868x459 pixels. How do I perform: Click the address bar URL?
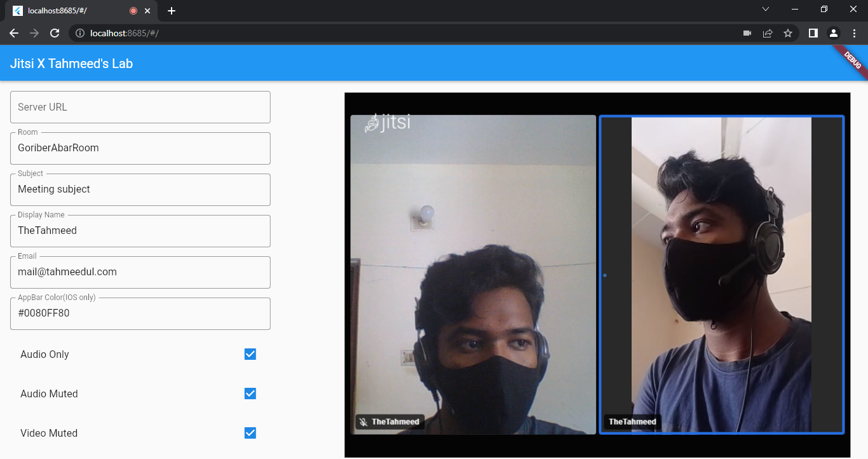(x=124, y=33)
